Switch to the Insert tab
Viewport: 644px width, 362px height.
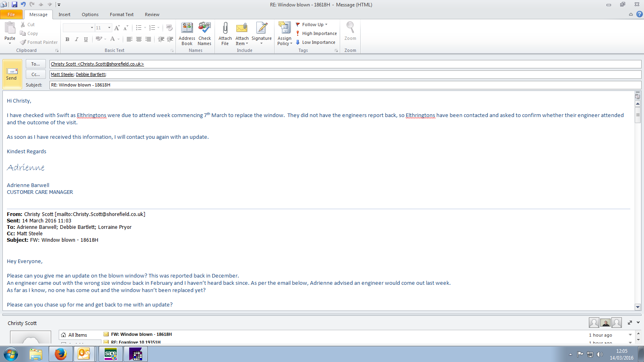coord(64,14)
